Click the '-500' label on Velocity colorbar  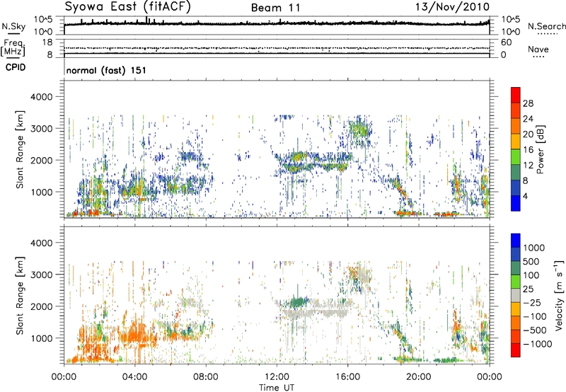[534, 330]
